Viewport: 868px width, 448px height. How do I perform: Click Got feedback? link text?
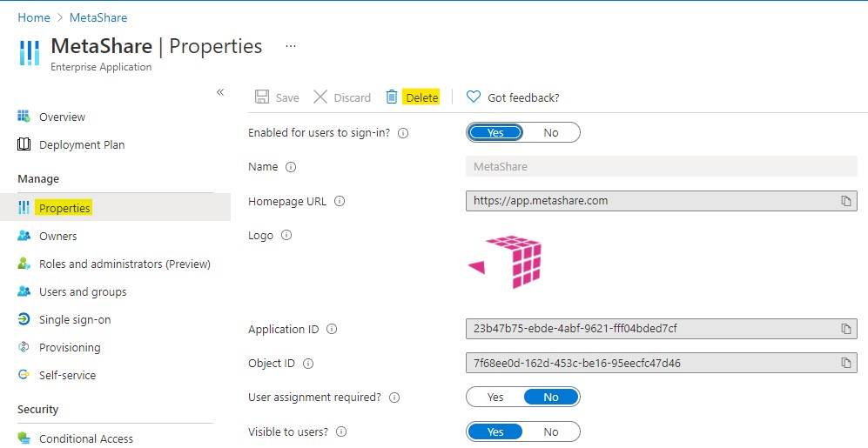(x=523, y=98)
